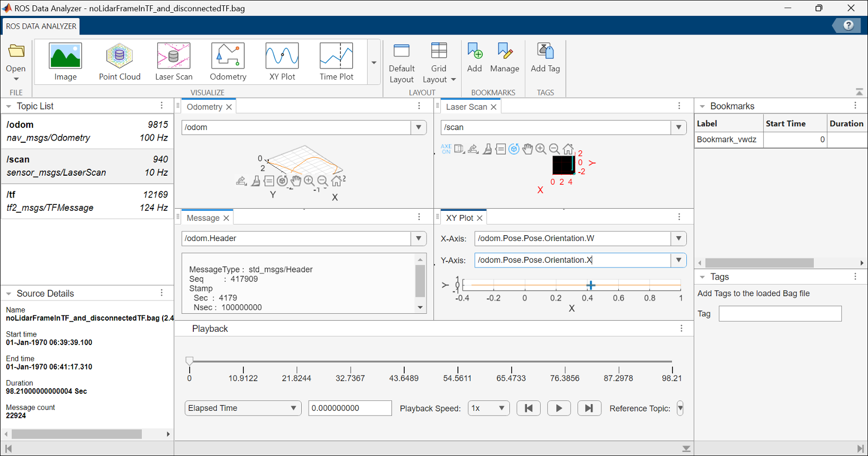The width and height of the screenshot is (868, 456).
Task: Restore home view in Laser Scan plot
Action: [x=568, y=149]
